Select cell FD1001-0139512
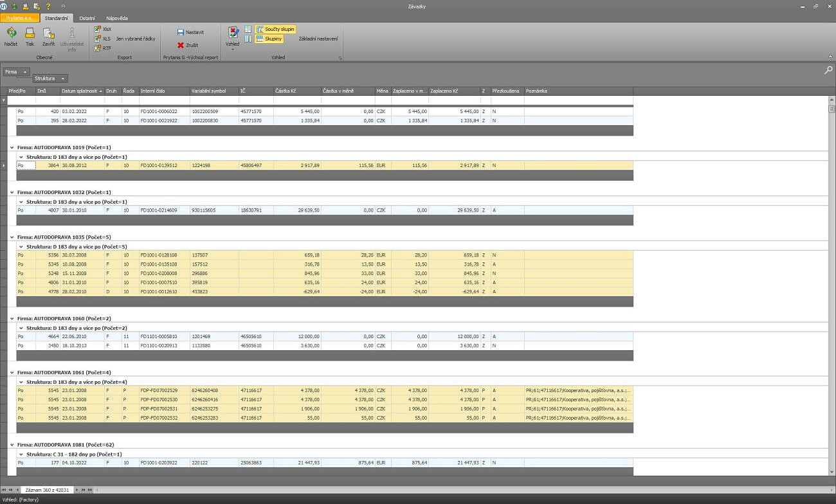 (x=165, y=165)
